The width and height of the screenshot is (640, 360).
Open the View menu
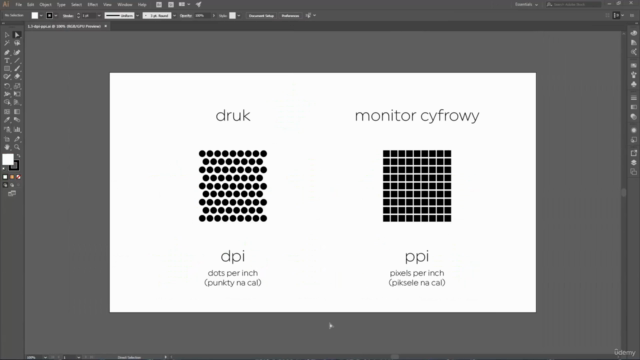click(107, 4)
